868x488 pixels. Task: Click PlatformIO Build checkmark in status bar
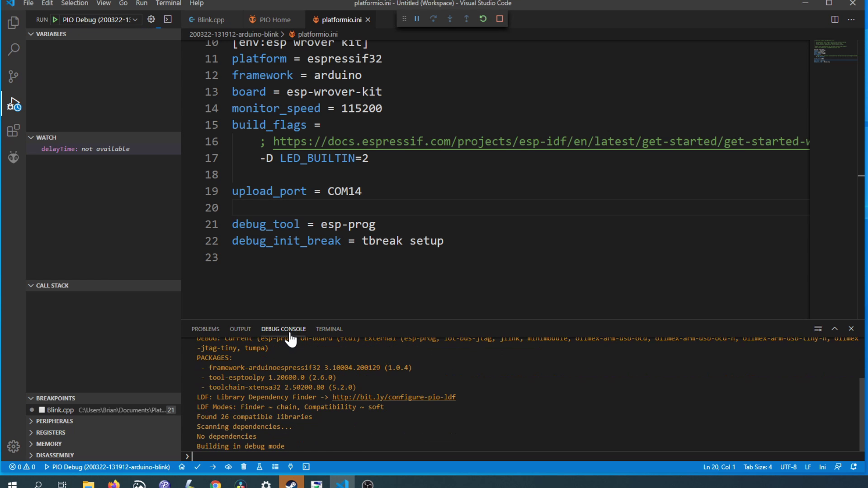pyautogui.click(x=197, y=467)
